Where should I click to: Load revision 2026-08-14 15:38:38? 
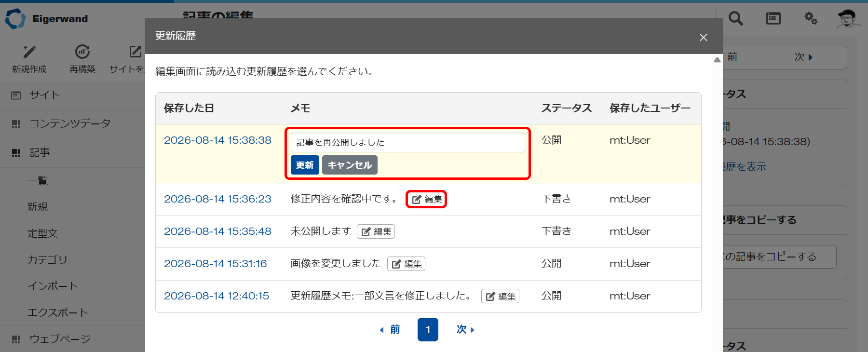pyautogui.click(x=217, y=140)
